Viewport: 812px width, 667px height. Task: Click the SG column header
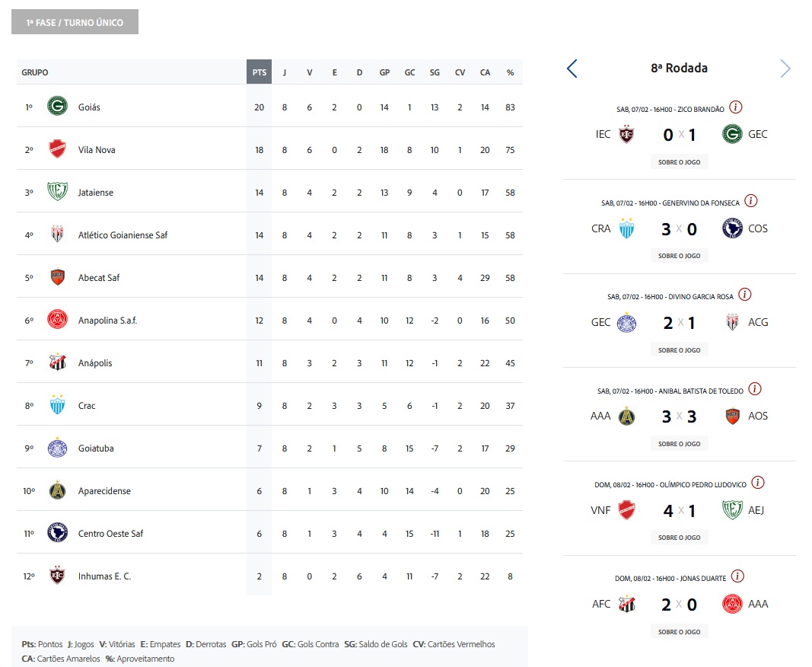coord(435,72)
